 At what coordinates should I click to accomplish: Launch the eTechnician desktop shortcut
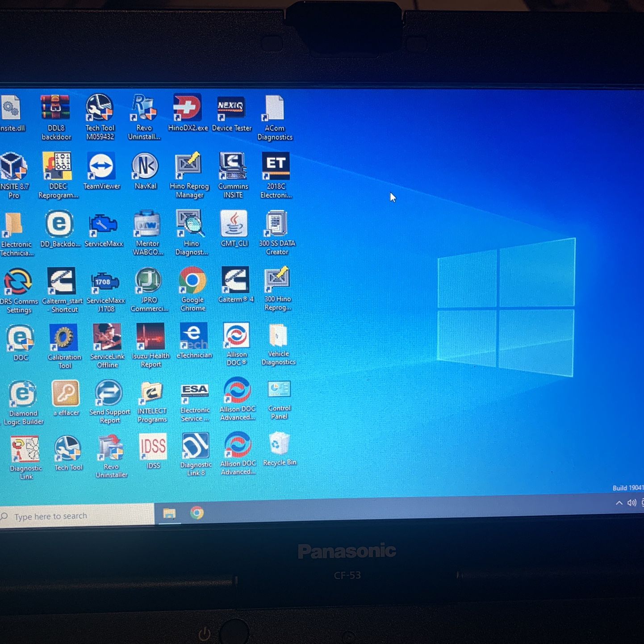tap(194, 336)
